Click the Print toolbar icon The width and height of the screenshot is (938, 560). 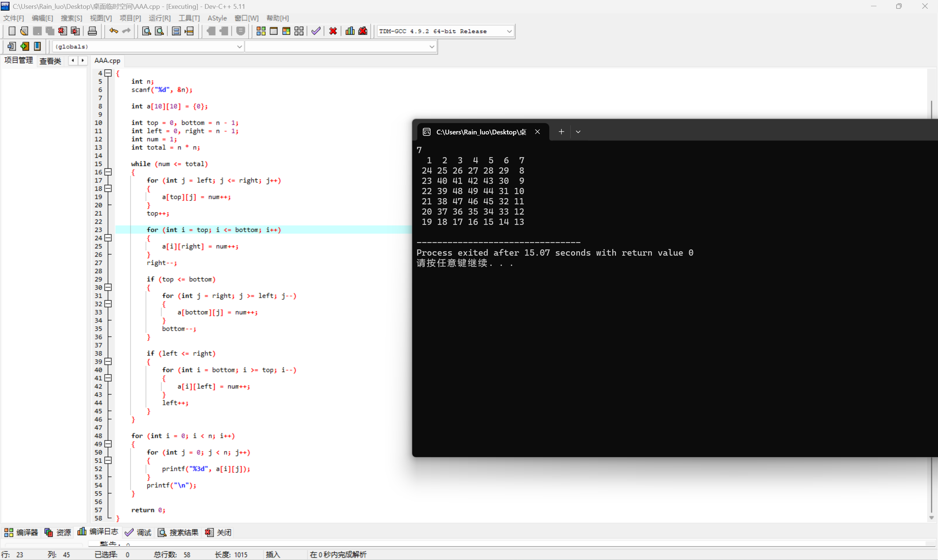click(92, 31)
